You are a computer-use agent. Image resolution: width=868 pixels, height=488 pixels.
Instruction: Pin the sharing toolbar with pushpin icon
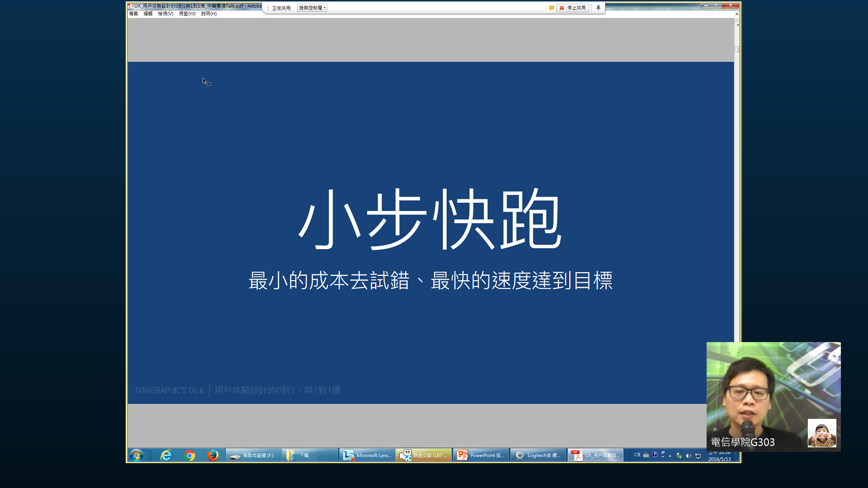(598, 8)
